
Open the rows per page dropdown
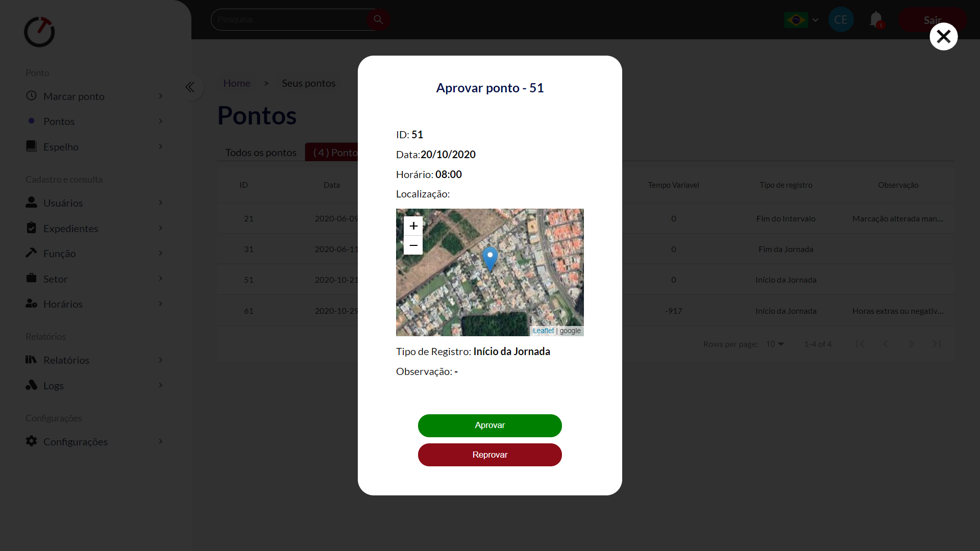[x=774, y=344]
